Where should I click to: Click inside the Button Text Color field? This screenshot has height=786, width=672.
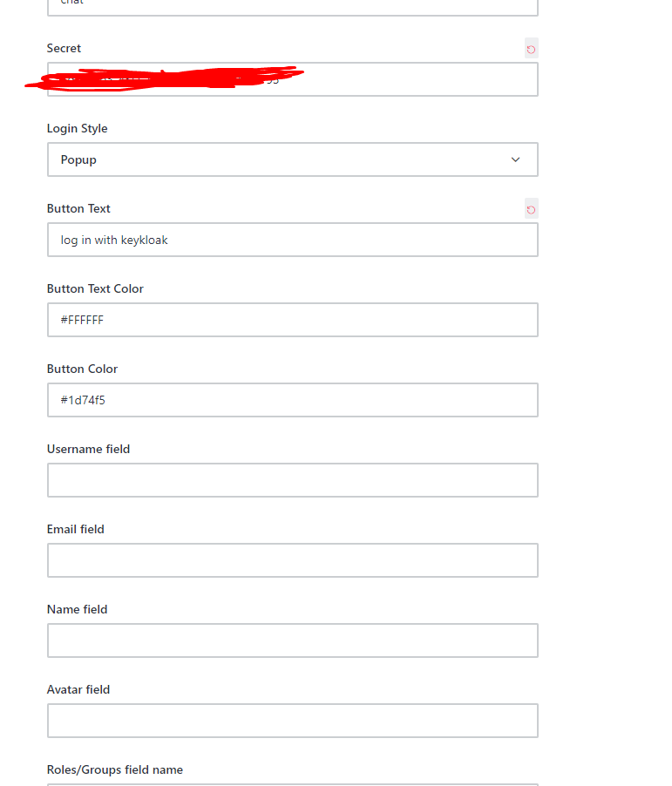click(x=292, y=320)
